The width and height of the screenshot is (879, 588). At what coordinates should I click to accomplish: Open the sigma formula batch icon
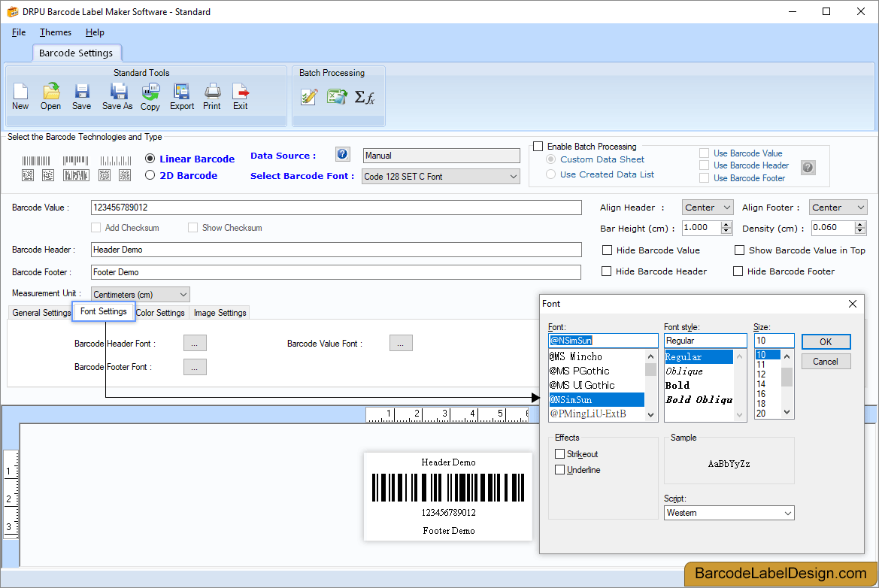coord(365,98)
